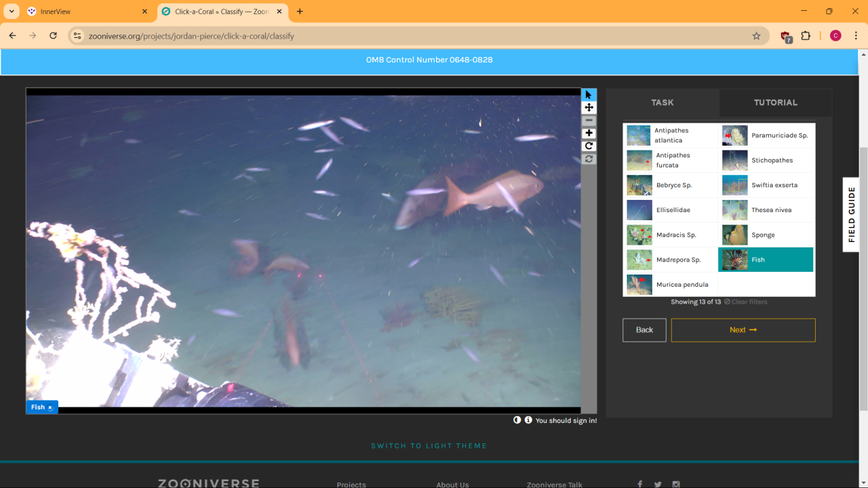
Task: Click the large fish in the image
Action: (x=494, y=192)
